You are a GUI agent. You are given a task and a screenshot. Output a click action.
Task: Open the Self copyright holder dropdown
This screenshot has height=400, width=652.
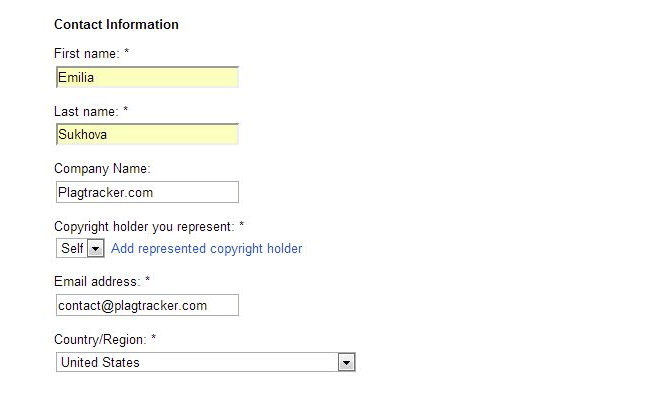coord(72,248)
